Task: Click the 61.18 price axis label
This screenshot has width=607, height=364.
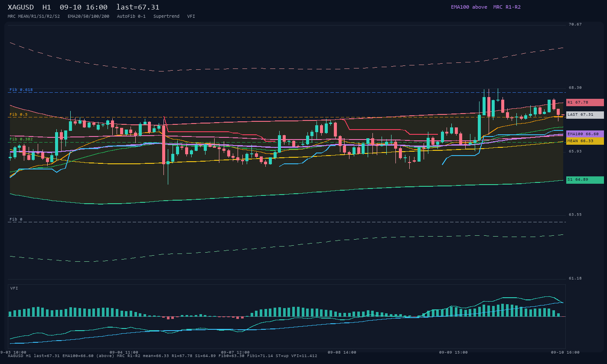Action: 575,278
